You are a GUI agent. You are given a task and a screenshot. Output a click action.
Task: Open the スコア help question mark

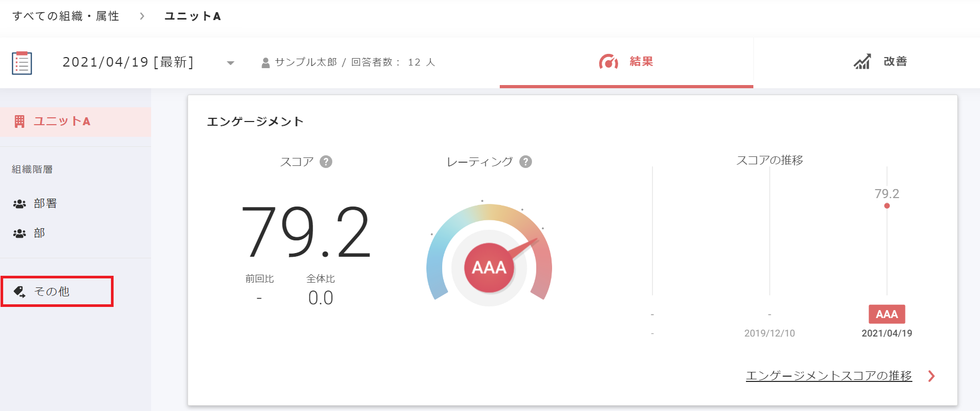(327, 162)
